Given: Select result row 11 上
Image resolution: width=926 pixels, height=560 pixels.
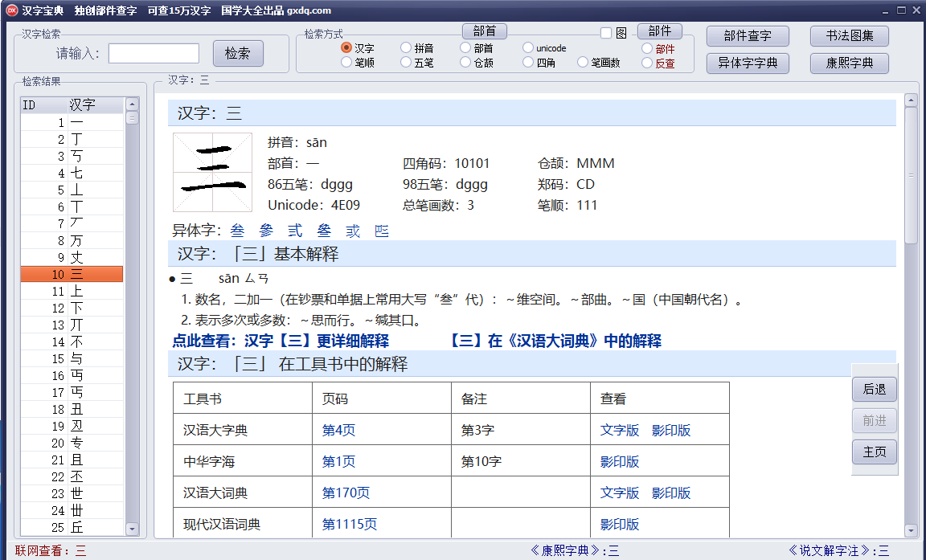Looking at the screenshot, I should (72, 292).
